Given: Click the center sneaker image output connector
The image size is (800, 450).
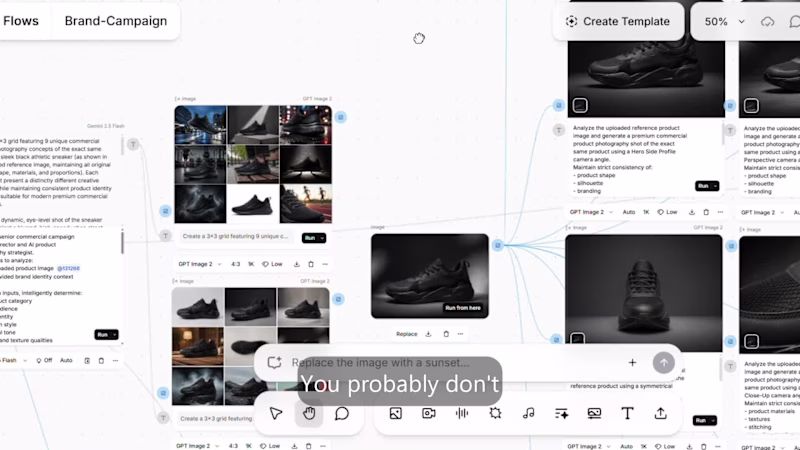Looking at the screenshot, I should (498, 245).
